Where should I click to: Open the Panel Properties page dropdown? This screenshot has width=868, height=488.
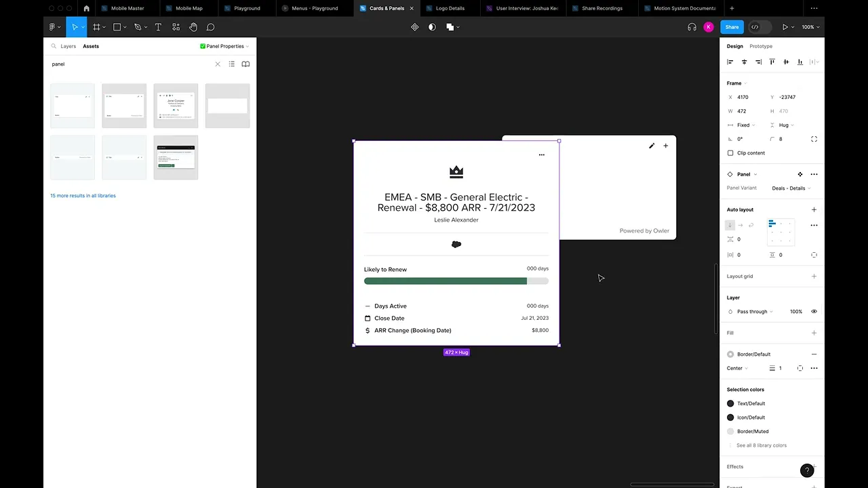[x=224, y=46]
